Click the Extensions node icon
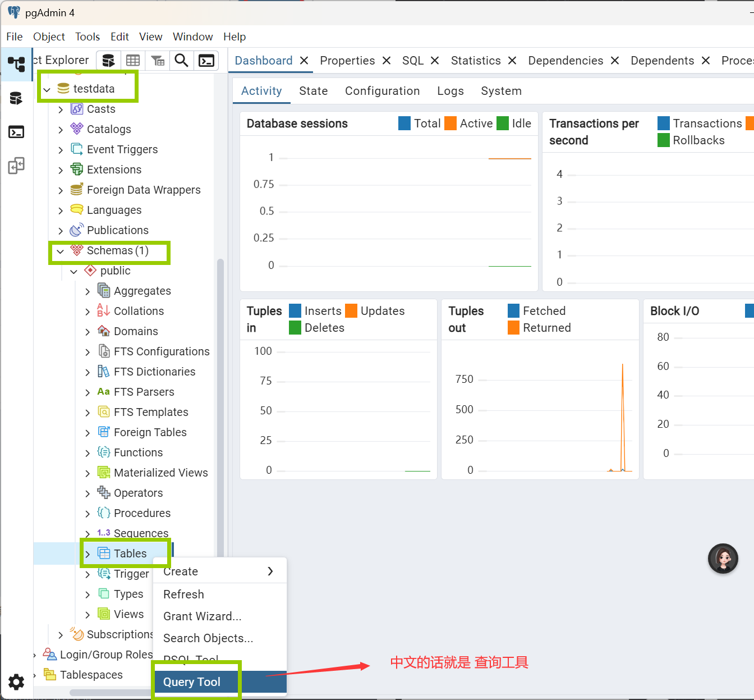The image size is (754, 700). (x=77, y=170)
